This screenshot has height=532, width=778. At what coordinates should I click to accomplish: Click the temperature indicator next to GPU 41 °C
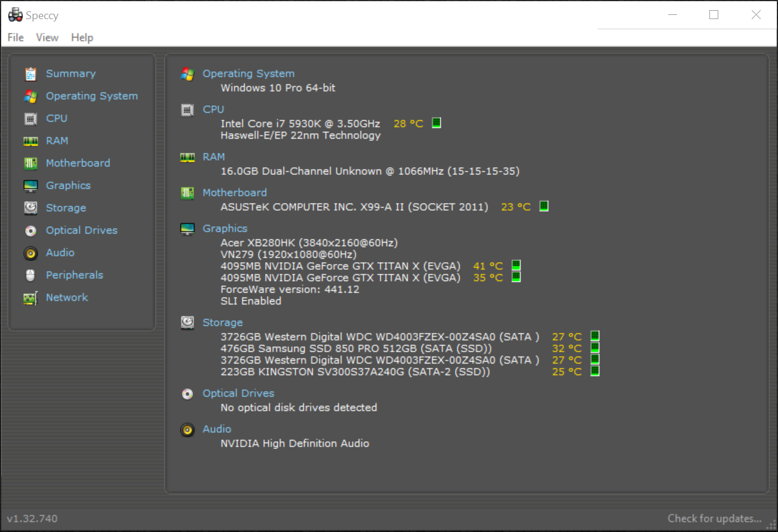pos(516,265)
